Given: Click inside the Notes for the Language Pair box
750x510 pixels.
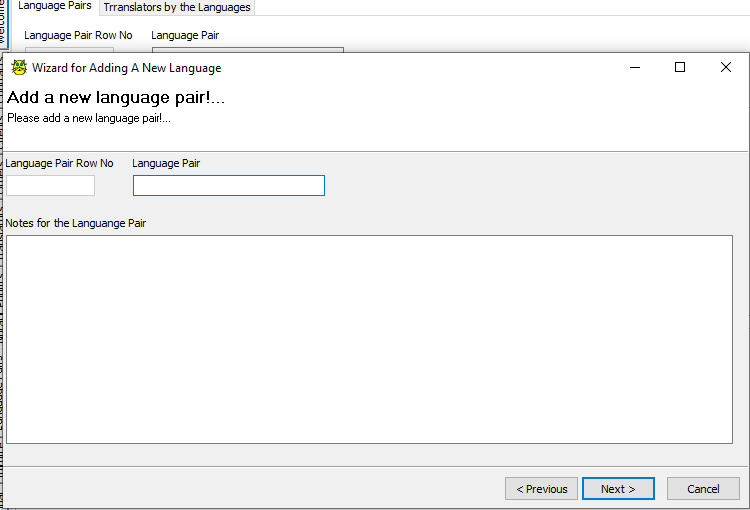Looking at the screenshot, I should coord(369,339).
